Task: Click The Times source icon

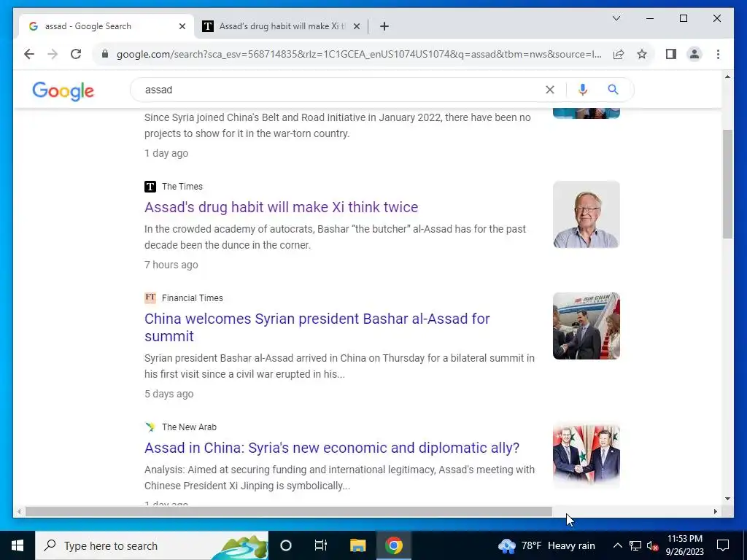Action: (x=150, y=187)
